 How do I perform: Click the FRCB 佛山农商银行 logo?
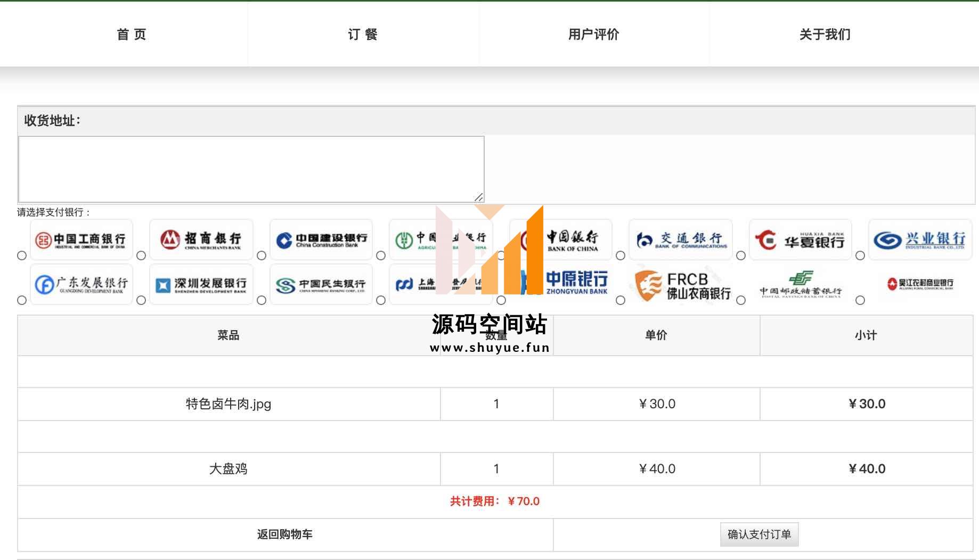click(681, 284)
